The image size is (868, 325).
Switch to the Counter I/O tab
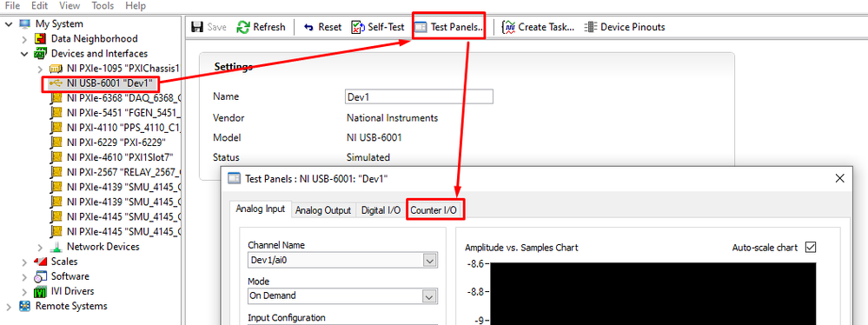point(434,210)
